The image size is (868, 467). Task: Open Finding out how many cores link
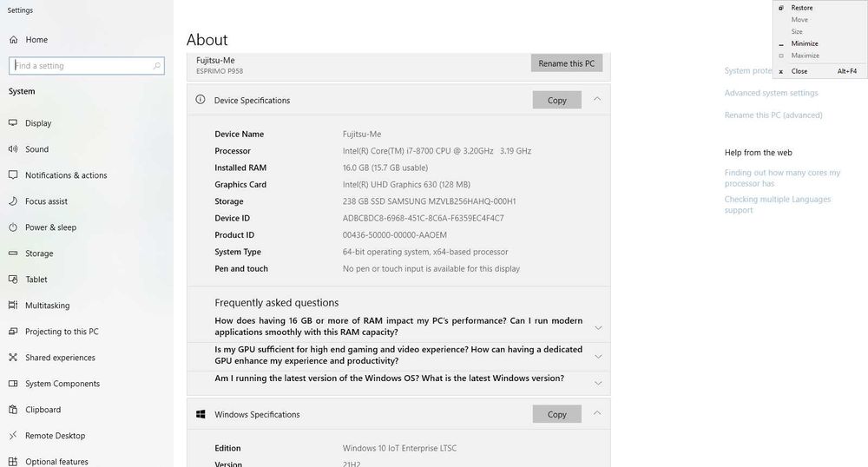pyautogui.click(x=782, y=178)
